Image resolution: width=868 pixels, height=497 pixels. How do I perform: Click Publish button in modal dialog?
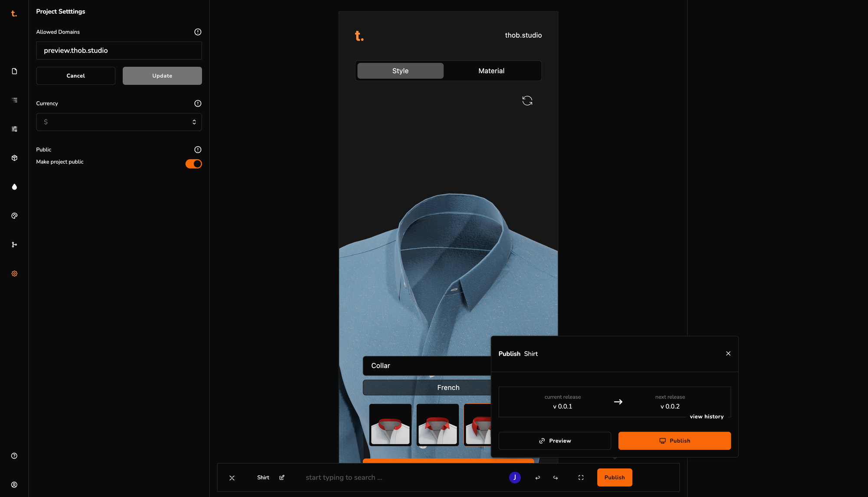(x=674, y=440)
